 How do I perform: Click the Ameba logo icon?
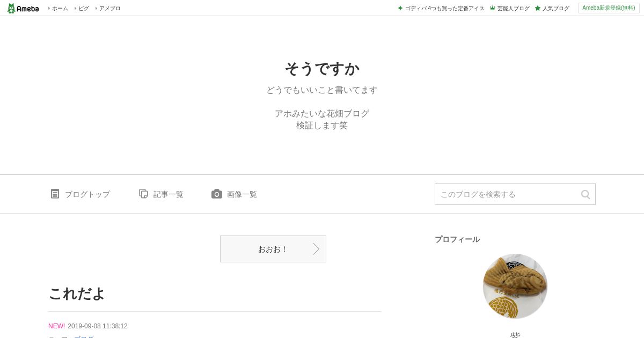pyautogui.click(x=11, y=8)
